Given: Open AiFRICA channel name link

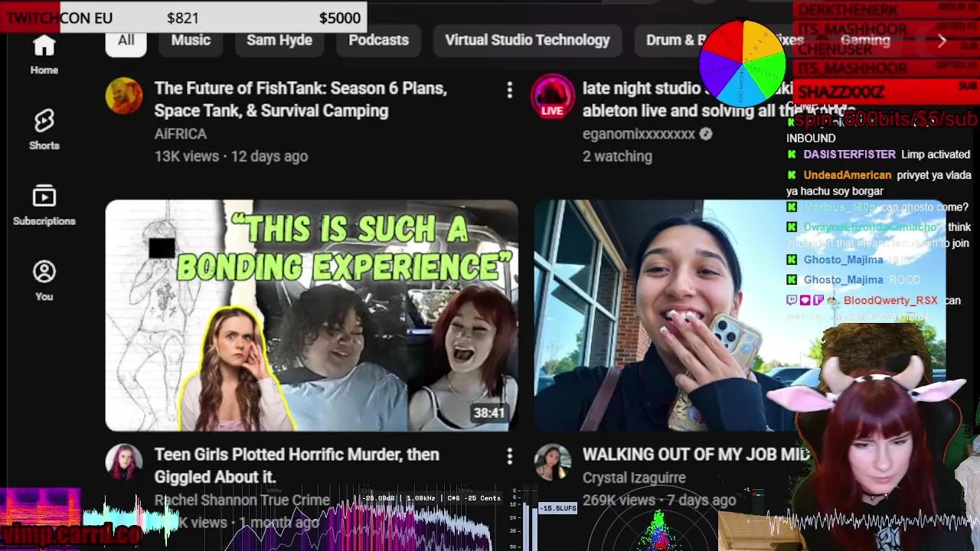Looking at the screenshot, I should click(181, 134).
